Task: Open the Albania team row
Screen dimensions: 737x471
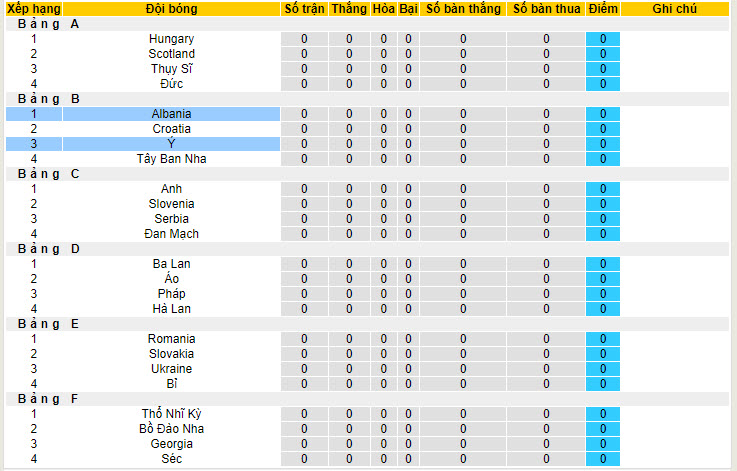Action: 171,114
